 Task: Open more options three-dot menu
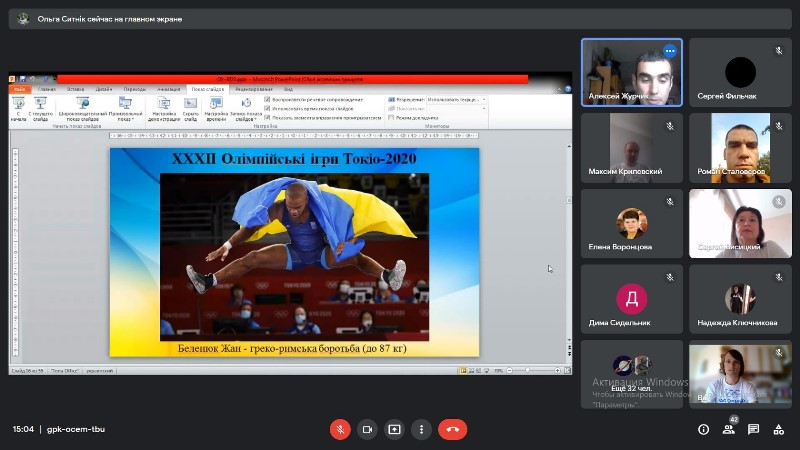pyautogui.click(x=421, y=429)
